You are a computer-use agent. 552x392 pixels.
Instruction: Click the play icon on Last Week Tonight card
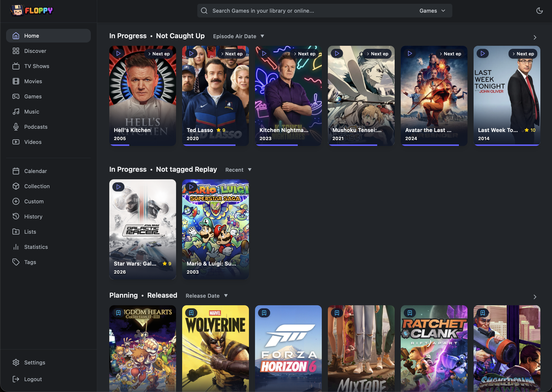(x=482, y=53)
